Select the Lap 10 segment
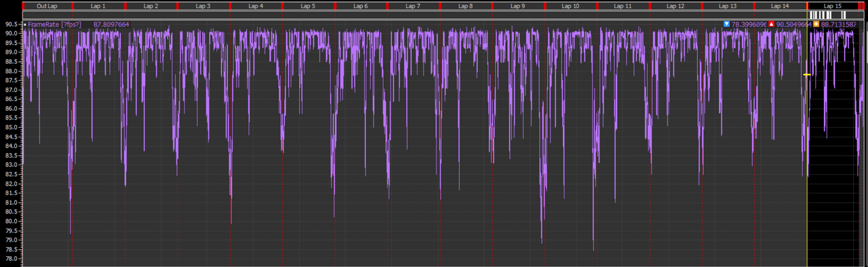 point(570,5)
